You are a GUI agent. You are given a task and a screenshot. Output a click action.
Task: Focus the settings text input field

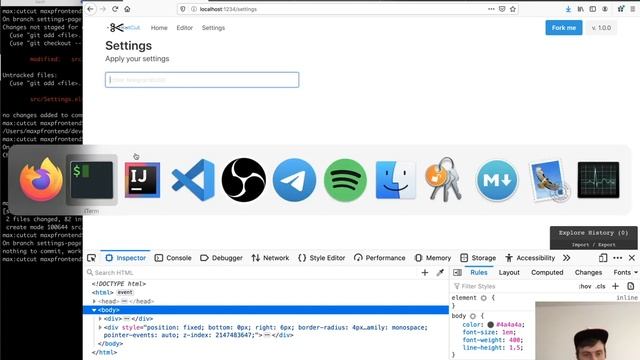[202, 80]
